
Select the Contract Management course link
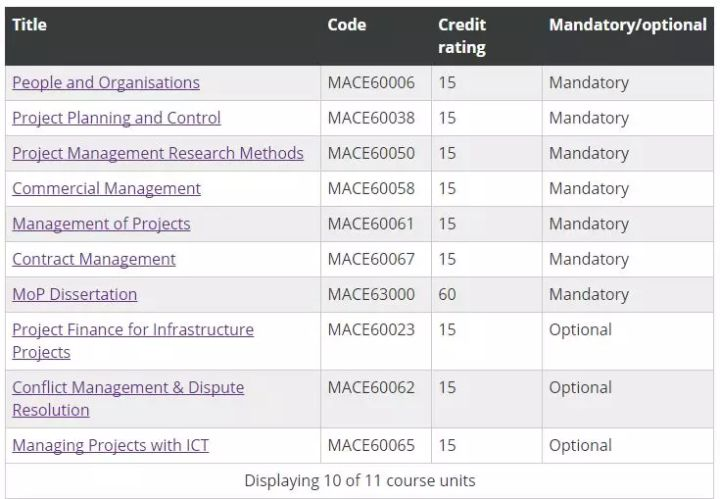click(94, 259)
